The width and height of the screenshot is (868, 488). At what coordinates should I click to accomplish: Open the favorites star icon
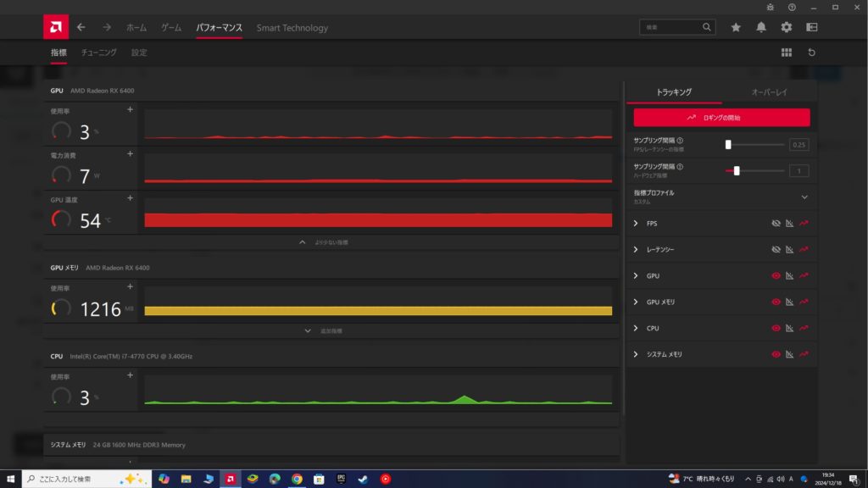click(x=736, y=27)
